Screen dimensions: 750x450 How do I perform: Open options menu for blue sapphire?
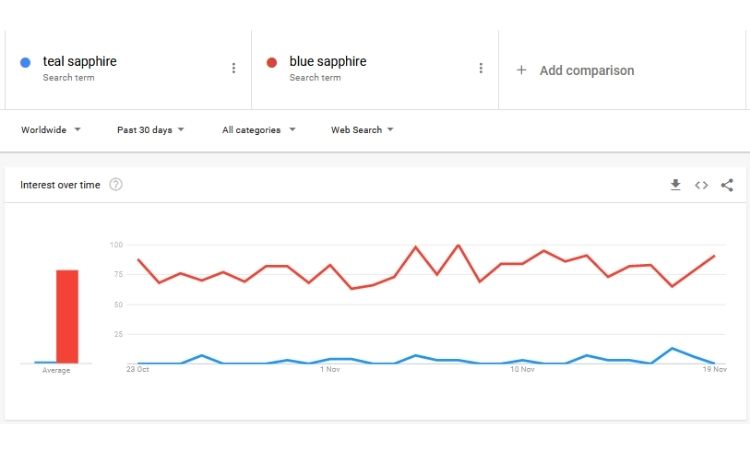[x=481, y=68]
